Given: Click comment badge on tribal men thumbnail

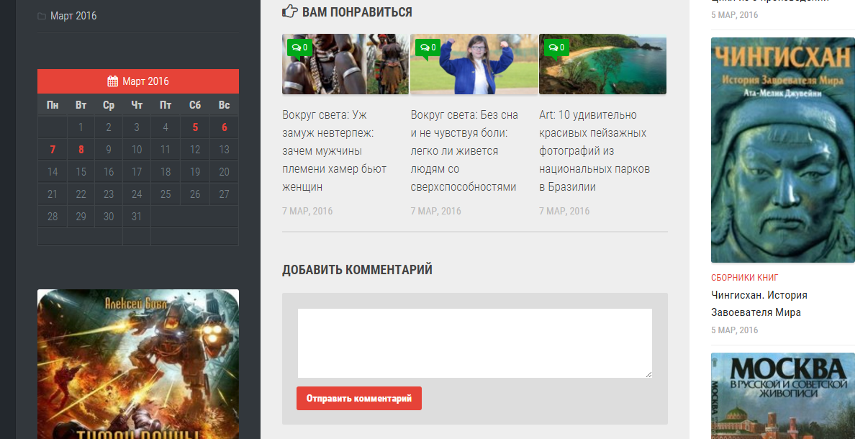Looking at the screenshot, I should (299, 47).
